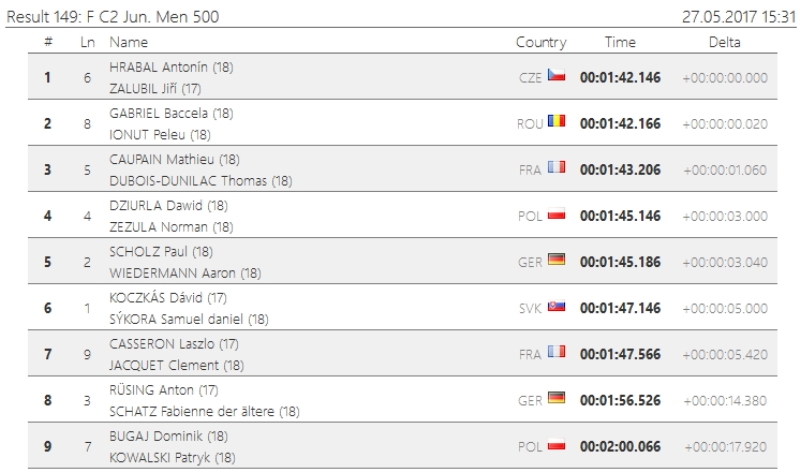Click the Time column header
Viewport: 800px width, 472px height.
[x=620, y=42]
